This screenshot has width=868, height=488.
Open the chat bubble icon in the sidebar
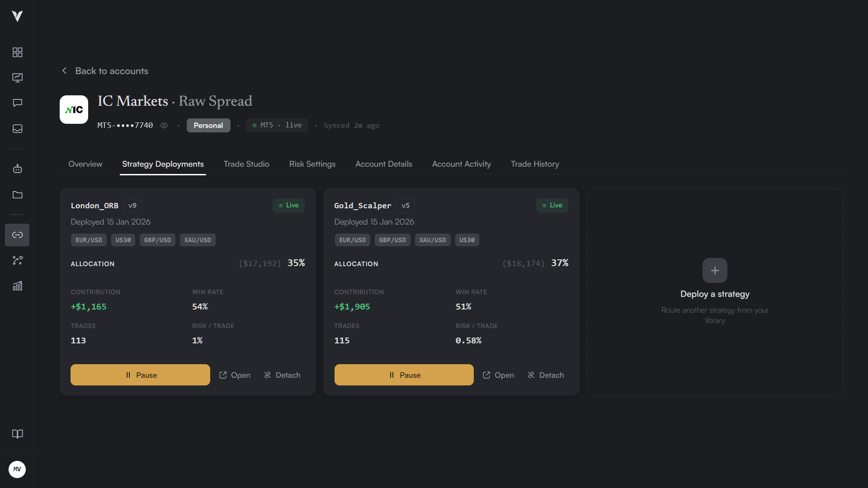17,103
